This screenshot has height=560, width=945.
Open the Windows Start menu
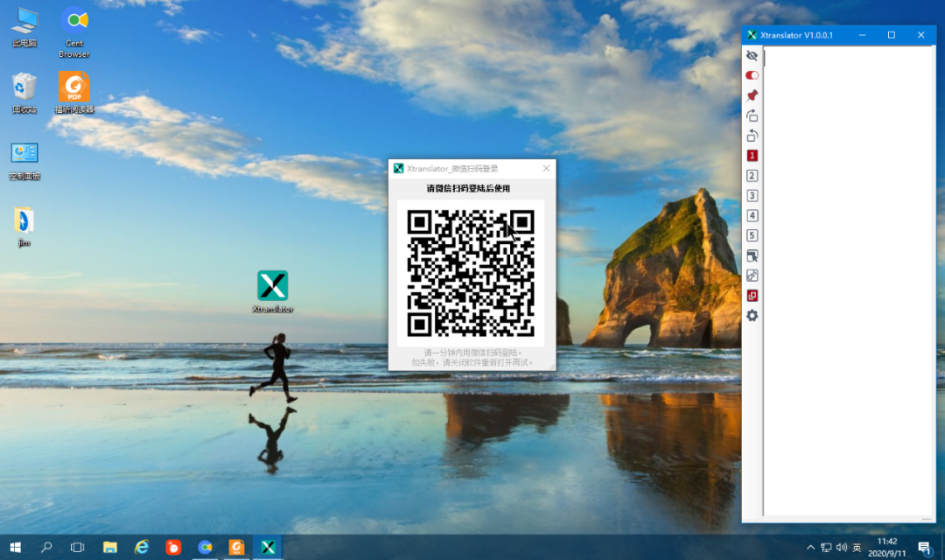click(x=16, y=548)
